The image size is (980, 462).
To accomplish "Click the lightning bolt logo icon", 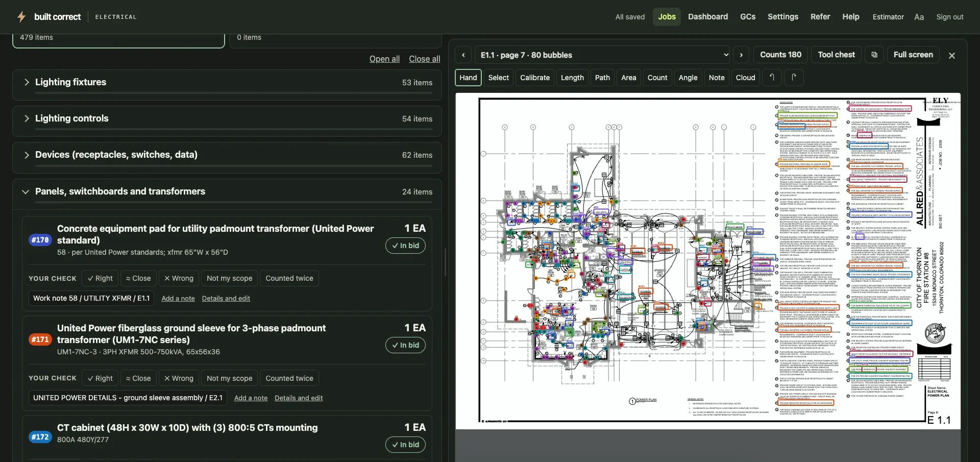I will (21, 17).
